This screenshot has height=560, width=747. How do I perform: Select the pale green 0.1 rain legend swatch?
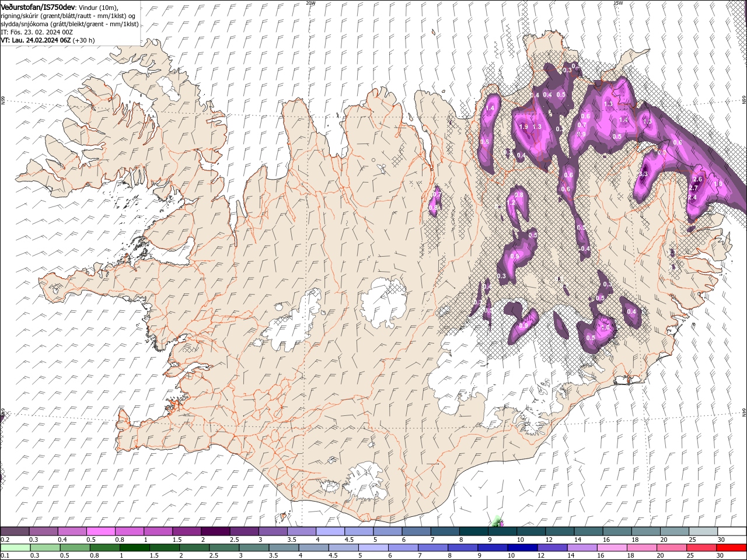[15, 548]
